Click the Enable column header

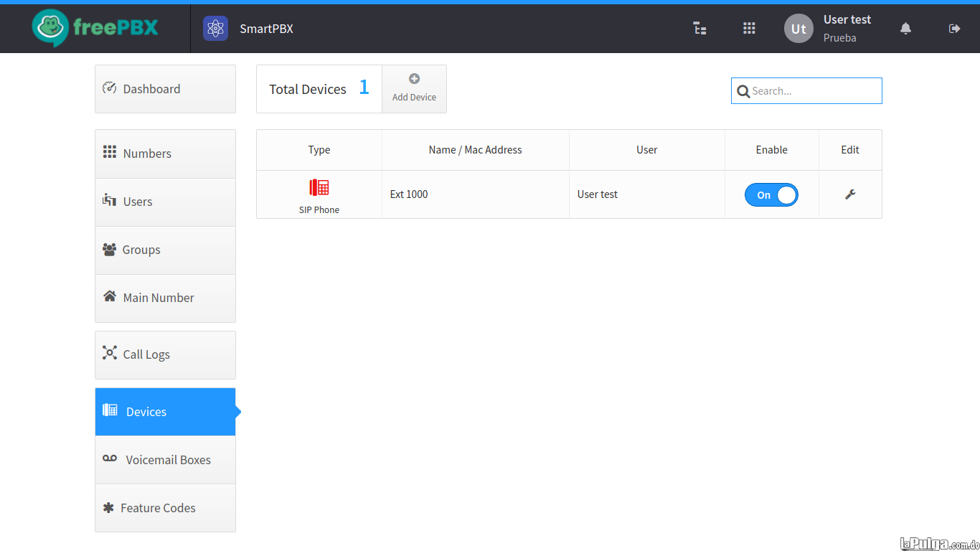pos(772,150)
